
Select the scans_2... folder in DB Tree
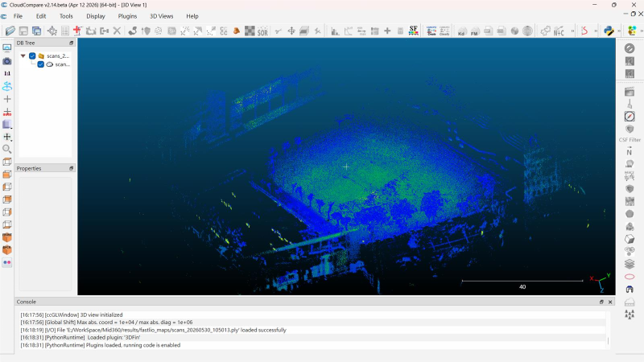tap(58, 56)
